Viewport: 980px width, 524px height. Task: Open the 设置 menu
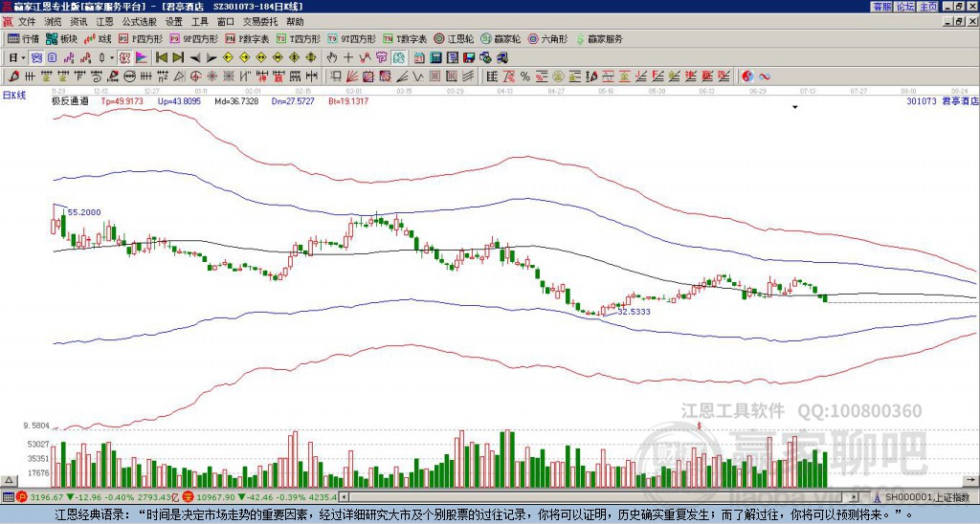tap(174, 22)
